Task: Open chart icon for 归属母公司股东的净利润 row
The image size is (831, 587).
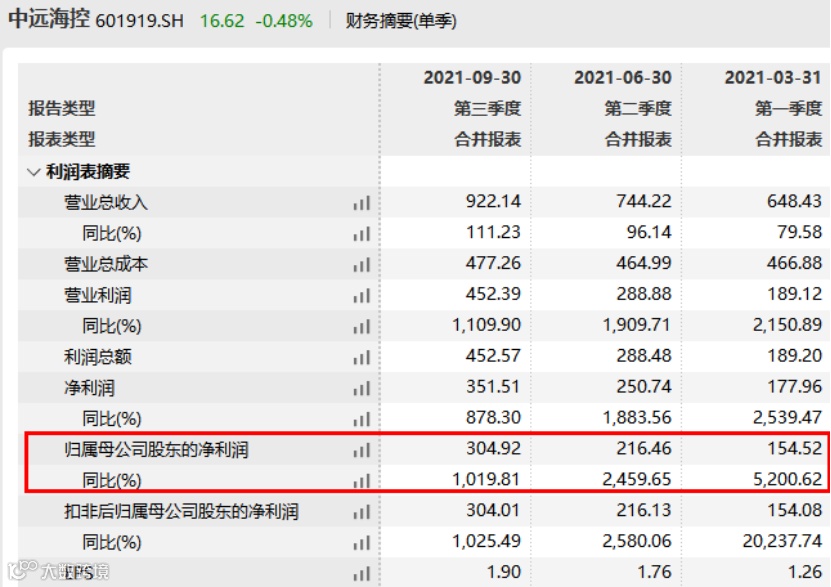Action: coord(361,450)
